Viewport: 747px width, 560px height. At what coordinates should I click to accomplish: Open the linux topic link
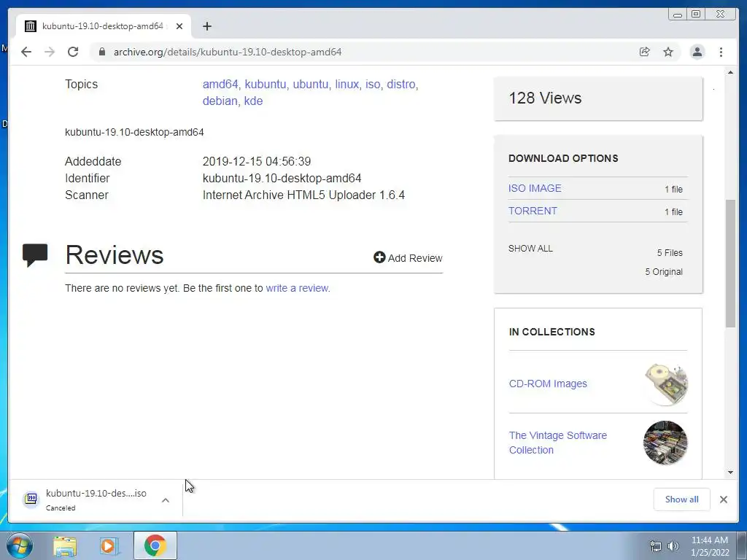(x=347, y=85)
